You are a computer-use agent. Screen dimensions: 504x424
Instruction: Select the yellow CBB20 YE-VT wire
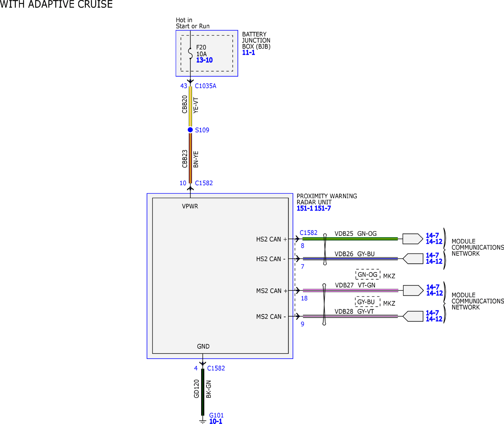pos(190,107)
